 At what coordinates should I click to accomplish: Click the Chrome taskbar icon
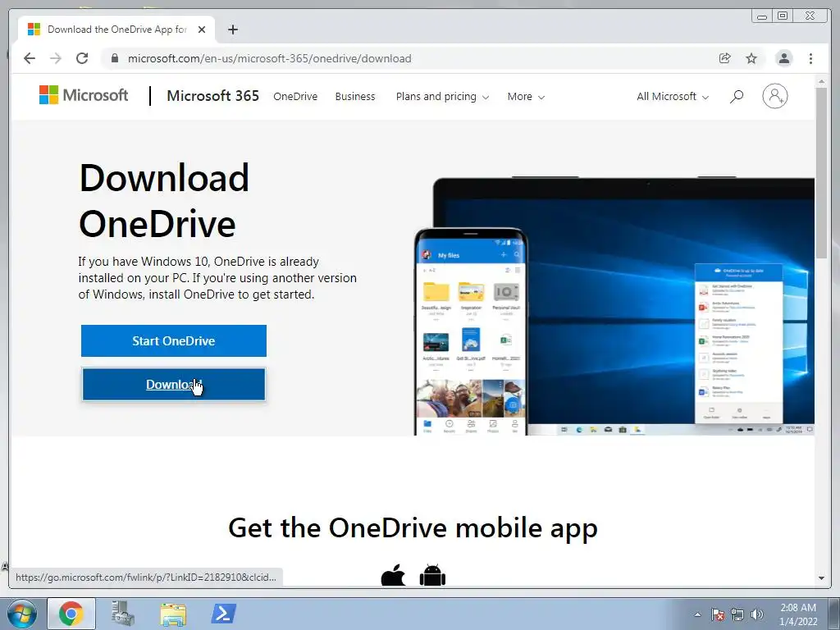[x=71, y=614]
